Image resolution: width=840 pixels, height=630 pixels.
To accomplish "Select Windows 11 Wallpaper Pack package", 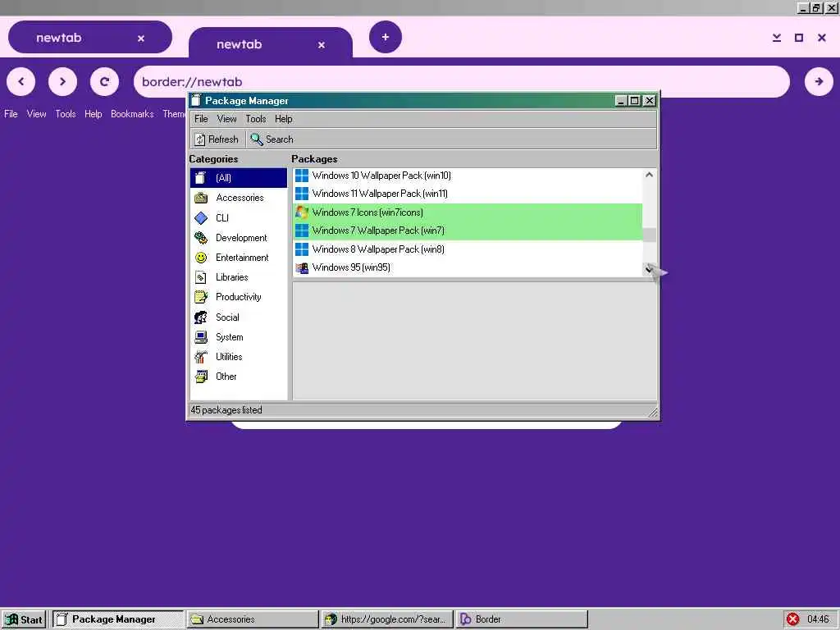I will tap(468, 194).
